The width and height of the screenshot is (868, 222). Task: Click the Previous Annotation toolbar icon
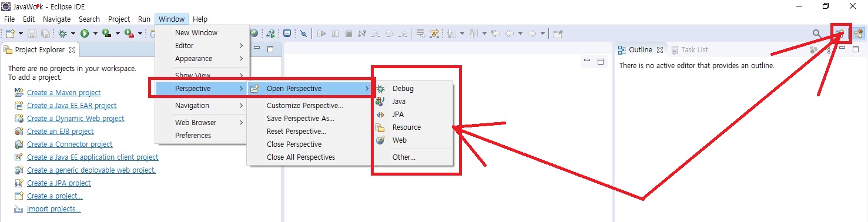tap(473, 33)
